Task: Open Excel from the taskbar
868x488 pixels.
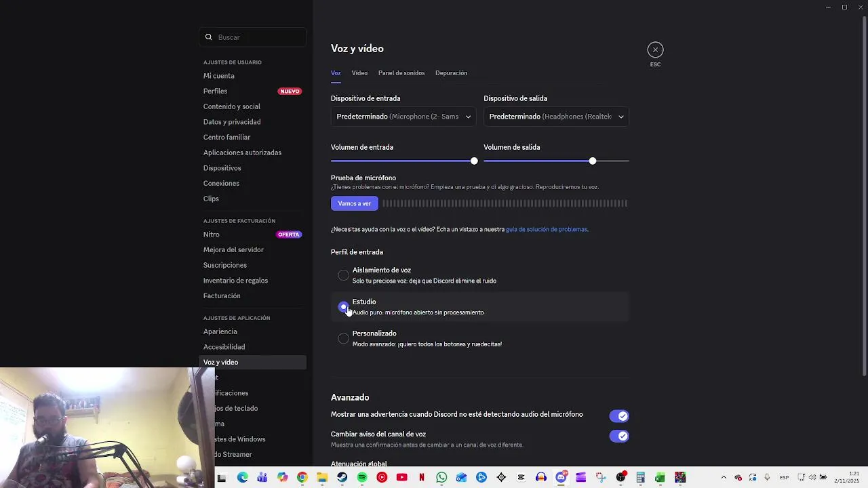Action: click(660, 478)
